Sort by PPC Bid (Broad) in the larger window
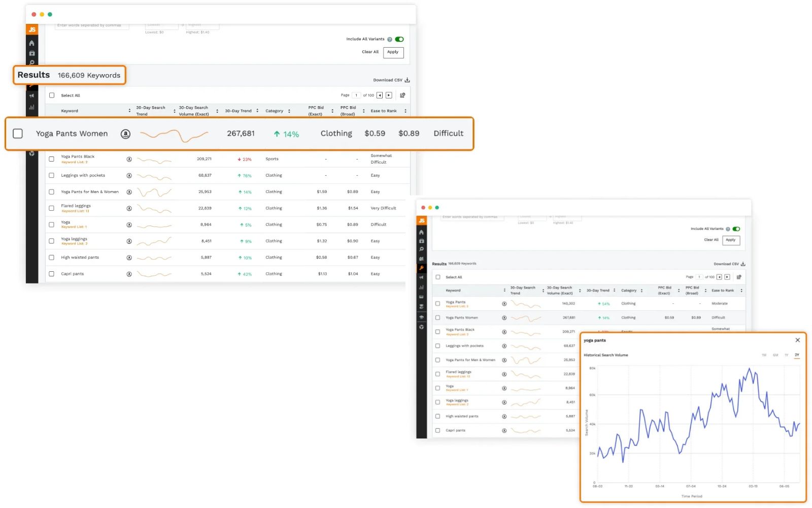 pos(363,111)
